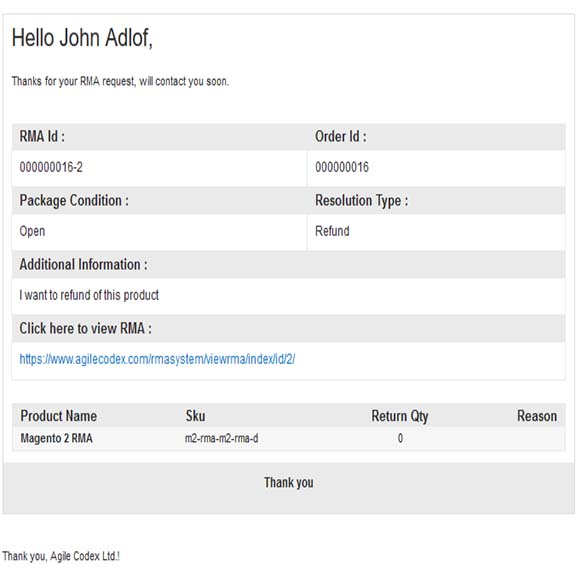The height and width of the screenshot is (576, 576).
Task: Click the Hello John Adlof greeting
Action: tap(82, 38)
